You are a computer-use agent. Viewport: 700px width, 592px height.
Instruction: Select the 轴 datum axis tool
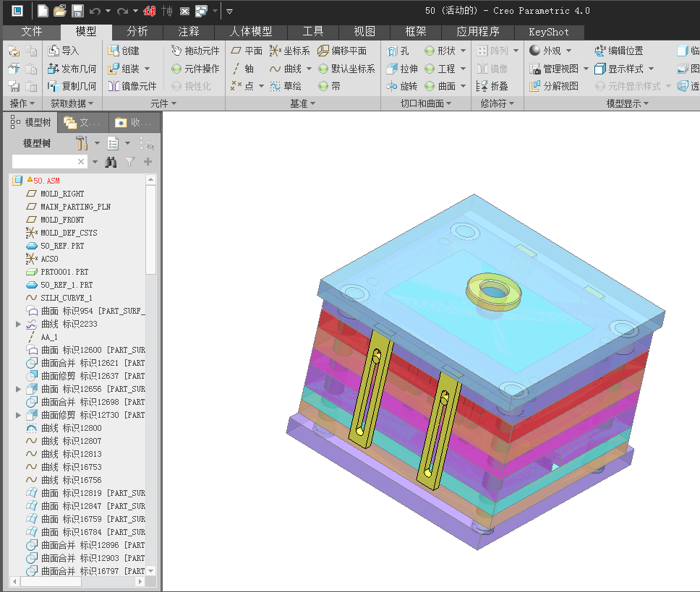click(243, 69)
